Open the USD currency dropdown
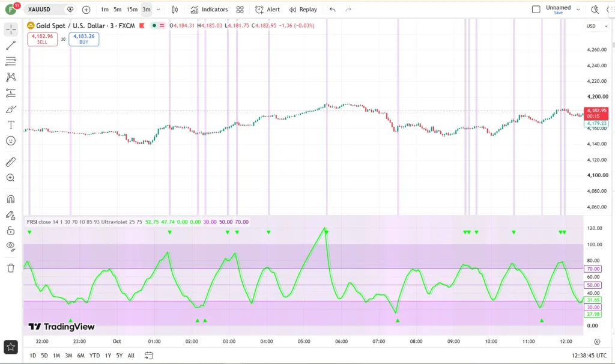This screenshot has width=615, height=364. [597, 26]
